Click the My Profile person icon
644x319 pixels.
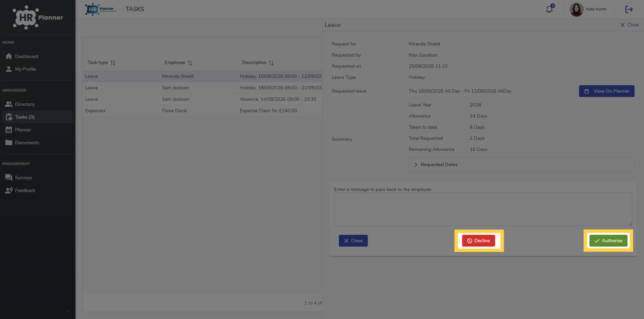pos(9,69)
